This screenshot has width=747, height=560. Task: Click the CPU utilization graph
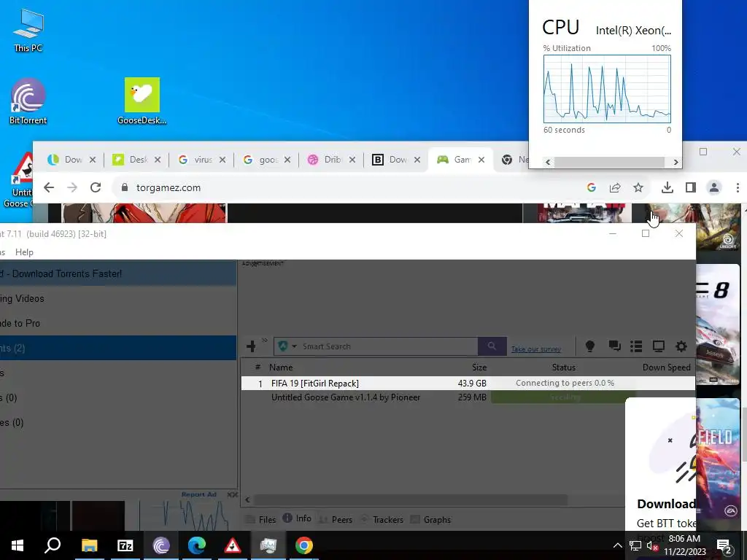click(607, 88)
